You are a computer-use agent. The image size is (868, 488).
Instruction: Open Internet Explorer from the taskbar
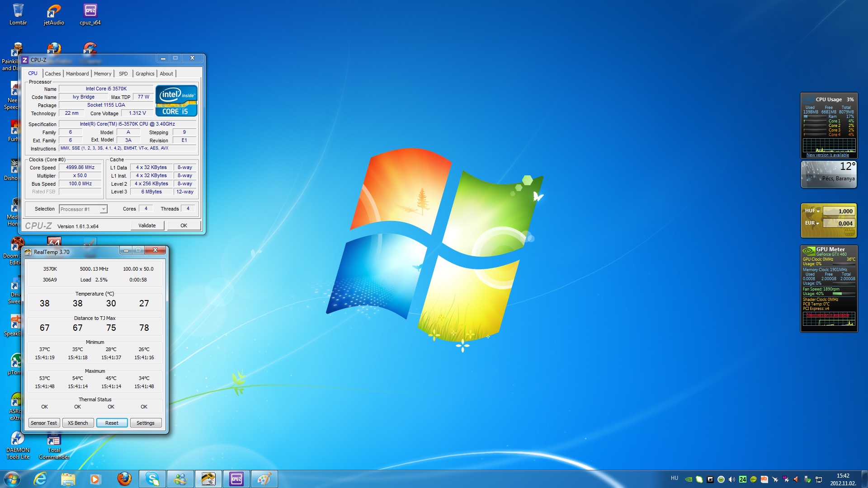coord(40,479)
